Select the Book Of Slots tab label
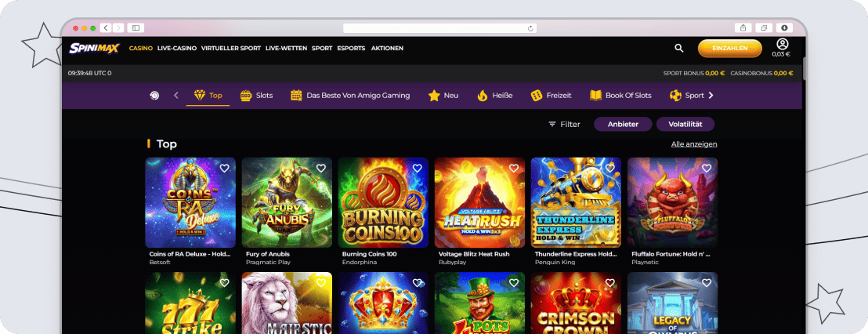 pyautogui.click(x=628, y=96)
